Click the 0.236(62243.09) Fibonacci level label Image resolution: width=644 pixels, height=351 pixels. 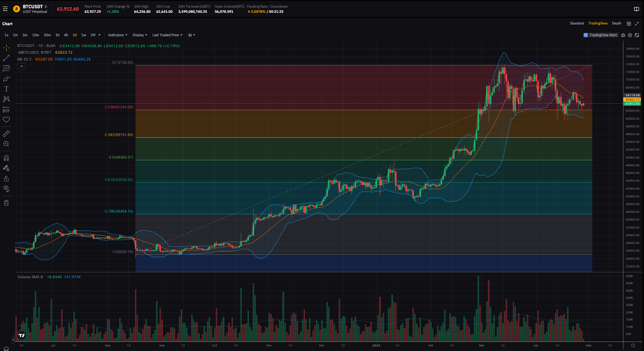(119, 107)
